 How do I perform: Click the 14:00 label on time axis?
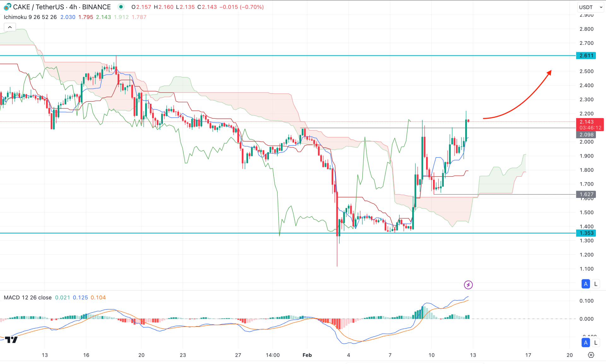point(273,355)
